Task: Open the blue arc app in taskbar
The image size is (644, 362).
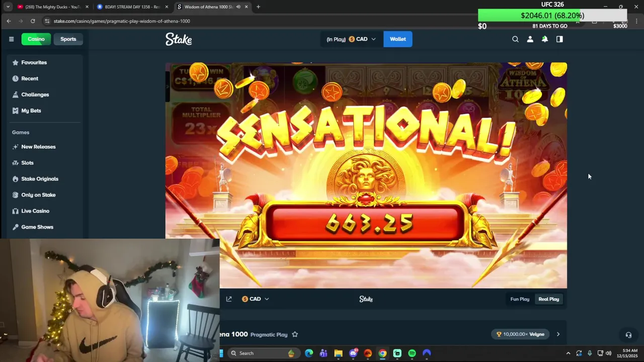Action: point(427,353)
